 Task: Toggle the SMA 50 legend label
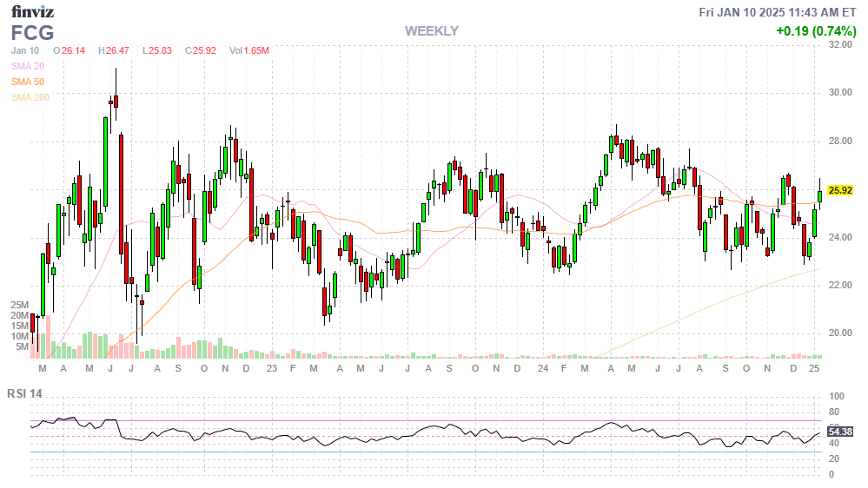[x=27, y=82]
